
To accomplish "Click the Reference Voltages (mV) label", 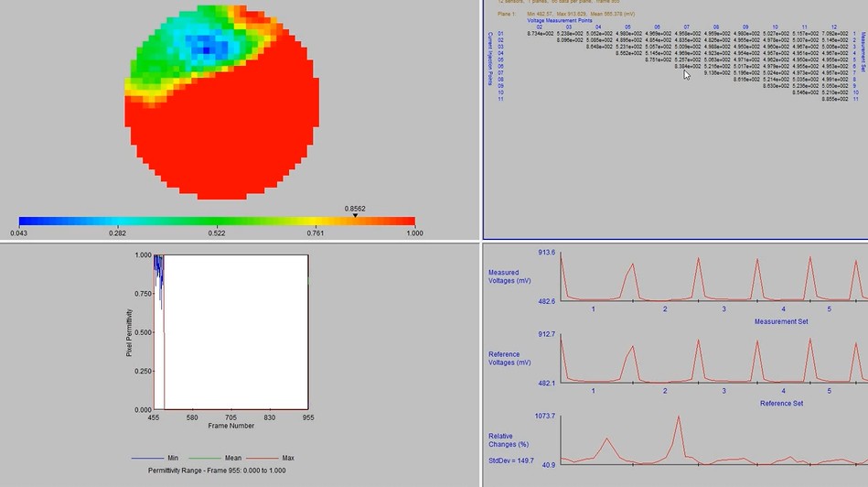I will (509, 359).
